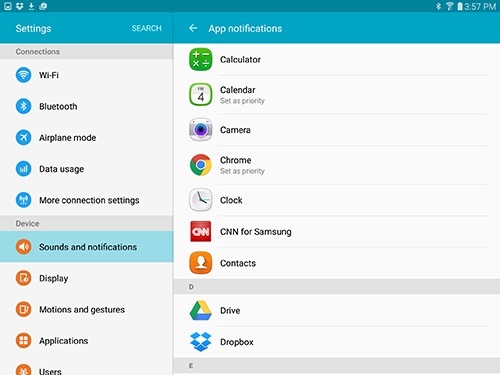Go back using the arrow icon
The height and width of the screenshot is (375, 500).
[193, 28]
